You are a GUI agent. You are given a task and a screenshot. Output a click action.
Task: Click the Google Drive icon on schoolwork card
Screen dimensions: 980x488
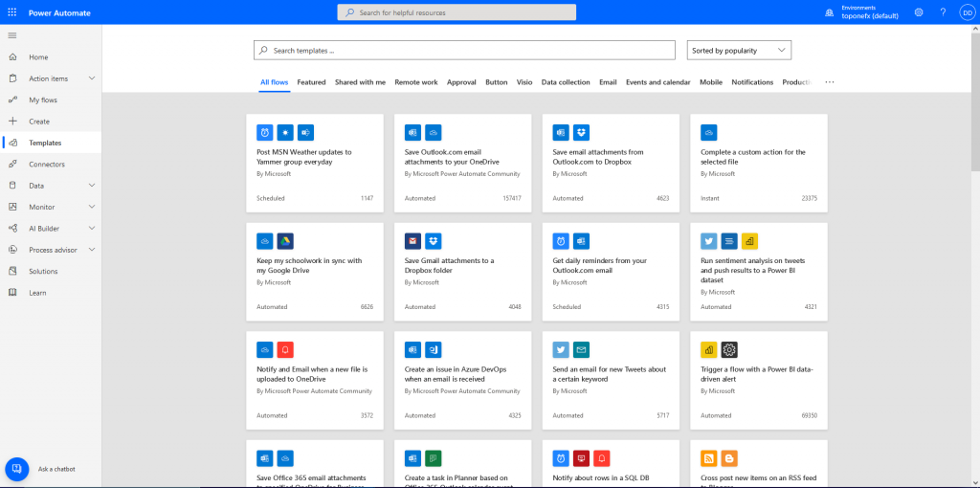click(x=285, y=241)
